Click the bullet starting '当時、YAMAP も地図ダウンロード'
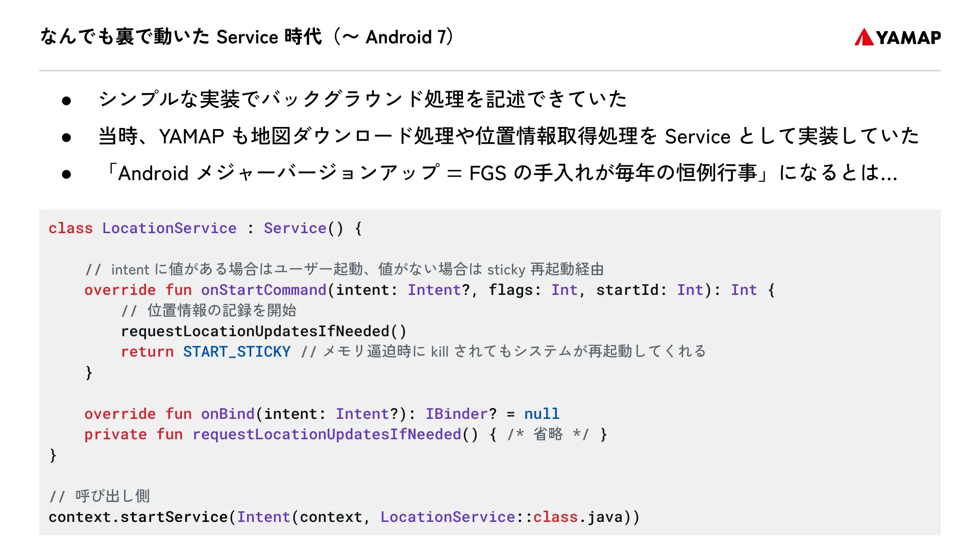Screen dimensions: 980x551 (x=508, y=136)
